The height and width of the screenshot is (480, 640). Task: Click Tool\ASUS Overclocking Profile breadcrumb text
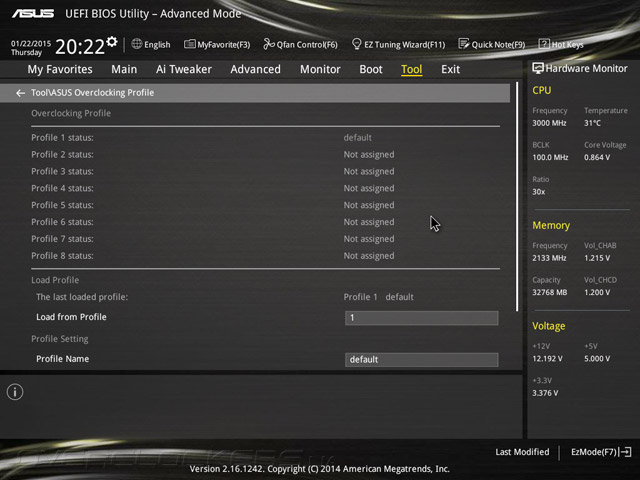[93, 93]
